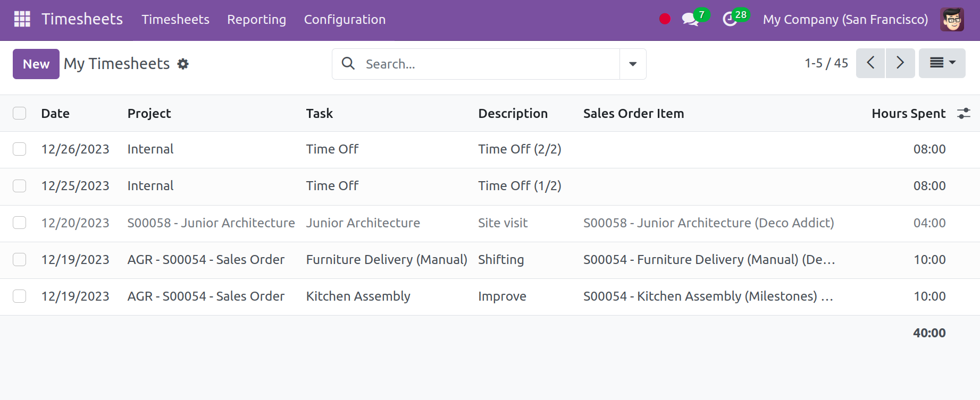Check the Furniture Delivery Shifting row
Image resolution: width=980 pixels, height=400 pixels.
pos(20,259)
